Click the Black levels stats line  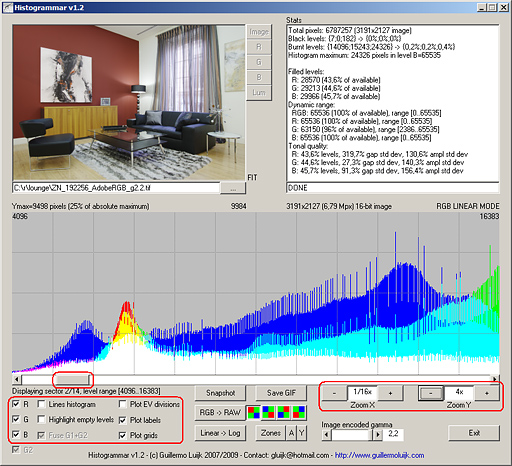[345, 39]
